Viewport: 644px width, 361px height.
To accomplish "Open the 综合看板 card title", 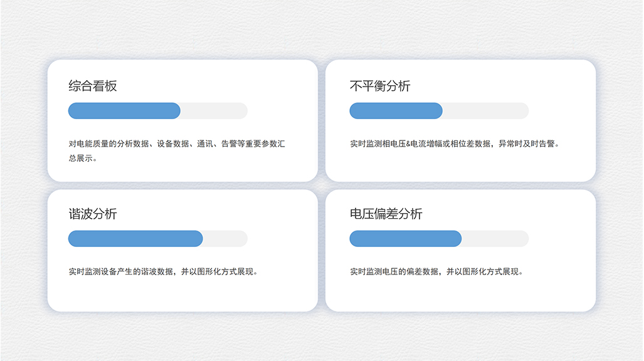I will coord(92,86).
